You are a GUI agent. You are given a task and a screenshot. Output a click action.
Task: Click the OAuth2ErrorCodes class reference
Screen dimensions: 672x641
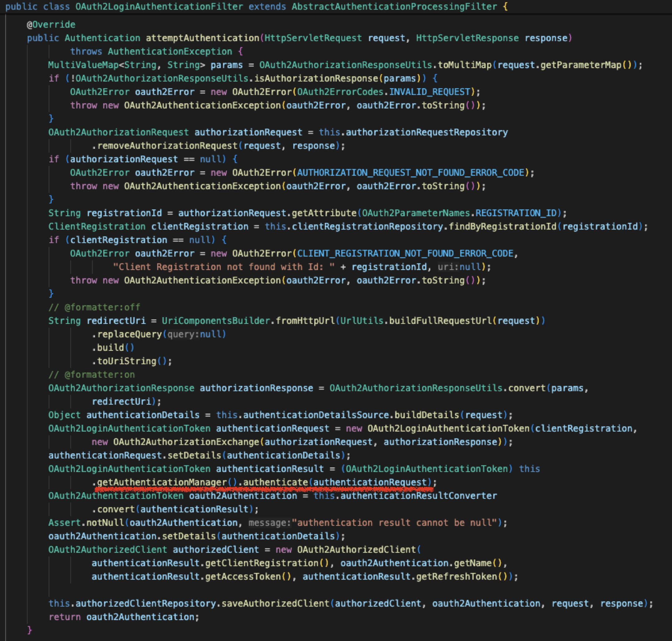pyautogui.click(x=340, y=92)
